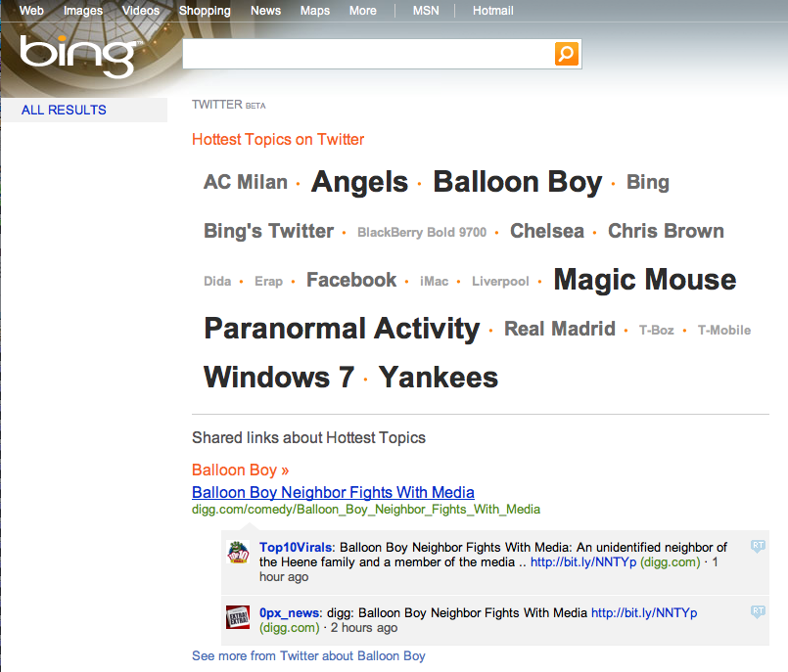788x672 pixels.
Task: Click into the Bing search box
Action: click(x=367, y=54)
